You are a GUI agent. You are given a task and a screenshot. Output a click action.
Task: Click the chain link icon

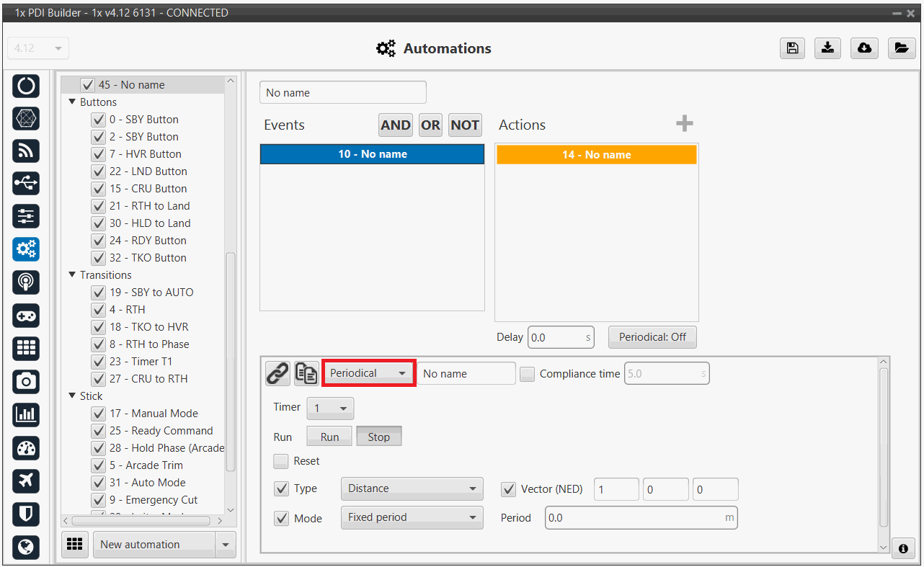(277, 373)
